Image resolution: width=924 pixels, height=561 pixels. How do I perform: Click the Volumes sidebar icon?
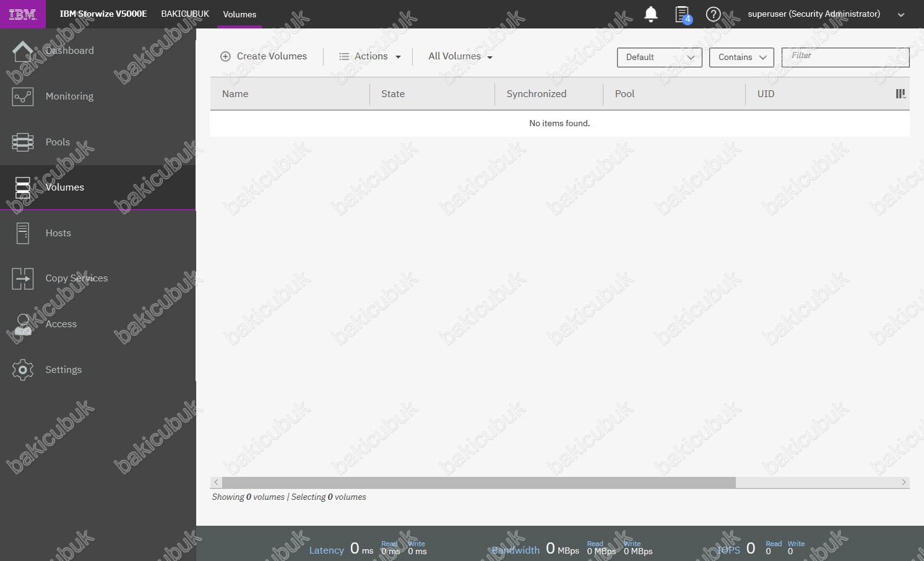pos(23,187)
